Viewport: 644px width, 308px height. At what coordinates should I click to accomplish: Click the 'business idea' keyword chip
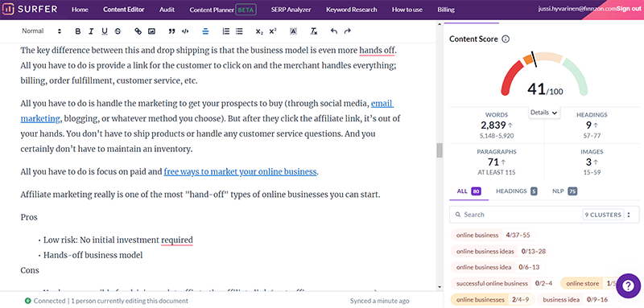click(x=576, y=300)
